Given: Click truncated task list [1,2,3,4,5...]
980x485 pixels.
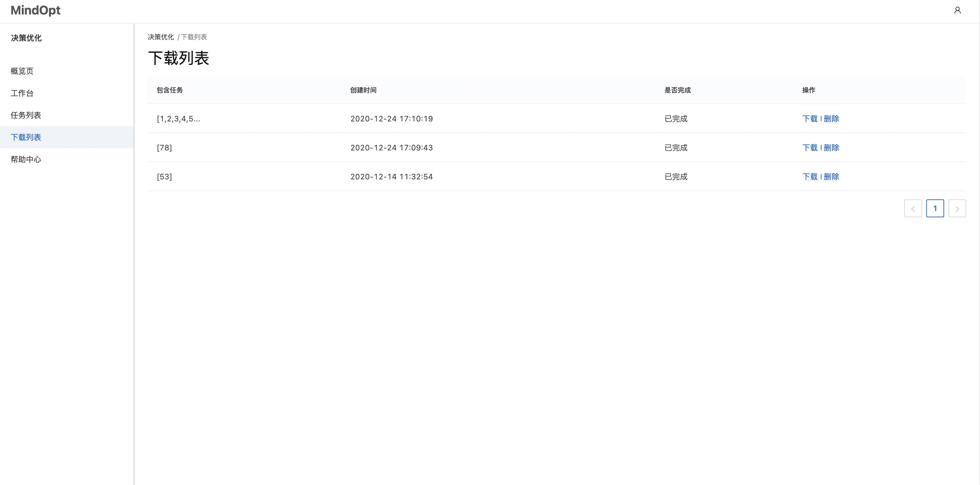Looking at the screenshot, I should coord(178,119).
